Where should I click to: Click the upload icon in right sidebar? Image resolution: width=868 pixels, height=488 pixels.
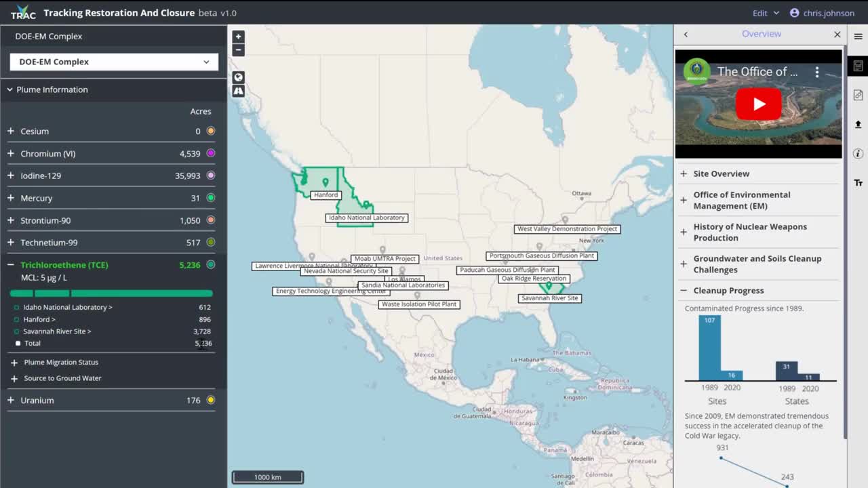tap(858, 124)
